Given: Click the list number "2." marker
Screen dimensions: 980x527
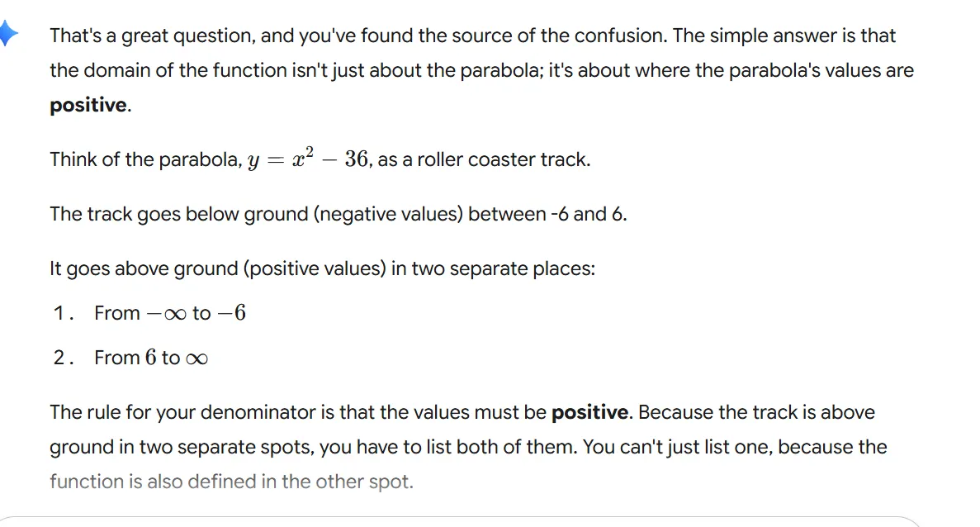Looking at the screenshot, I should [x=63, y=358].
